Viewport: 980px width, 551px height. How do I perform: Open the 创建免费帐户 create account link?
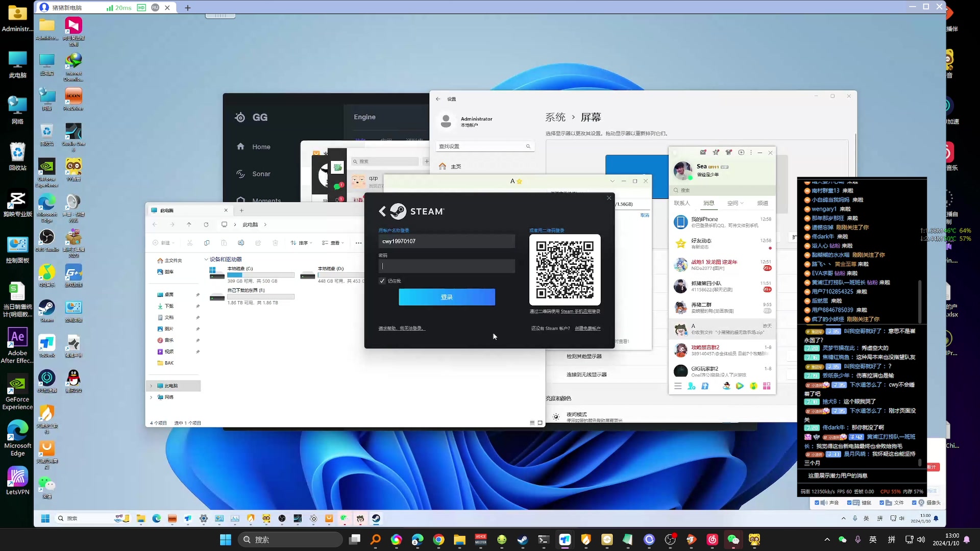[587, 329]
